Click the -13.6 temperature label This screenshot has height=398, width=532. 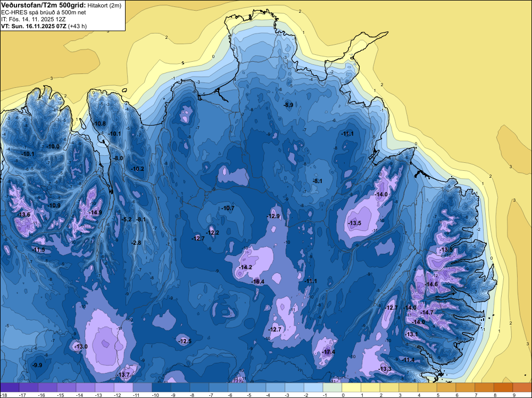point(24,215)
